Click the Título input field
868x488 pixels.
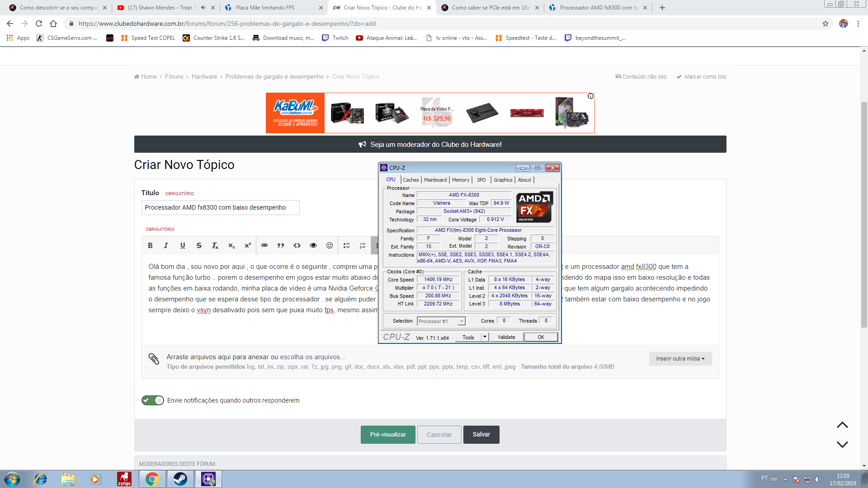220,207
